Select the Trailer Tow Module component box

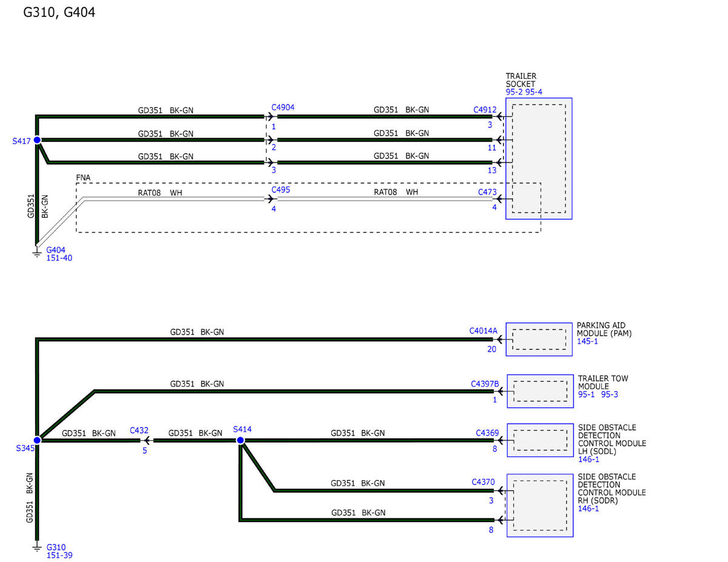540,390
